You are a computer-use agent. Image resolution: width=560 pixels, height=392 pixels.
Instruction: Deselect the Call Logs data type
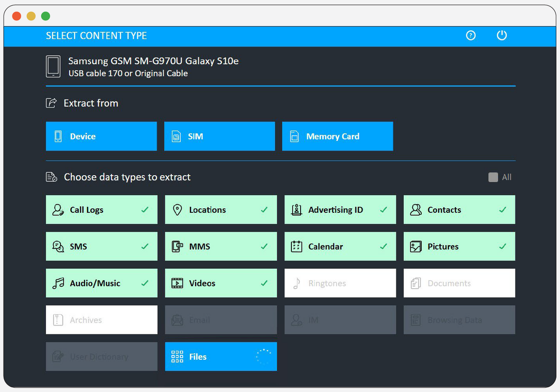101,210
